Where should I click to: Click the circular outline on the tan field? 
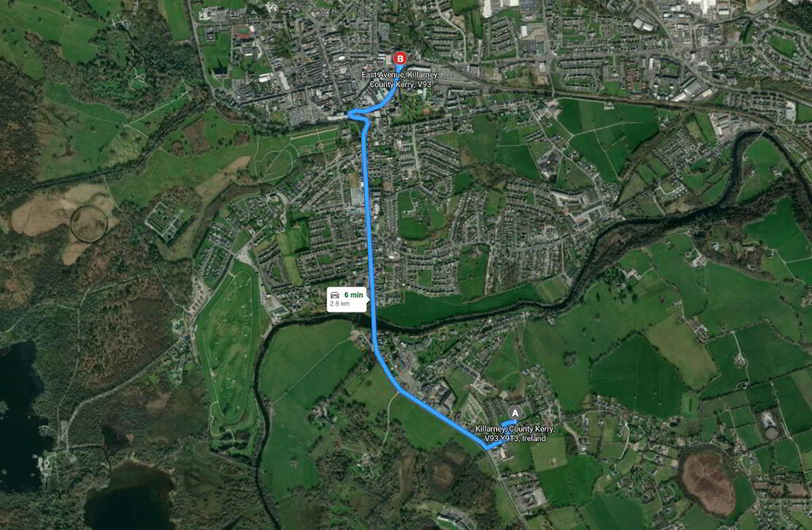(x=89, y=224)
